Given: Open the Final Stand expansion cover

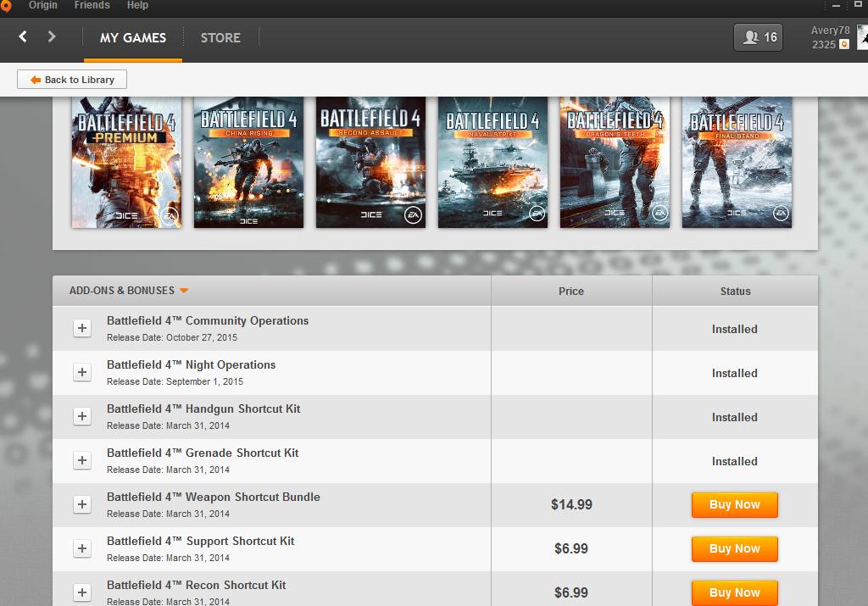Looking at the screenshot, I should click(737, 162).
